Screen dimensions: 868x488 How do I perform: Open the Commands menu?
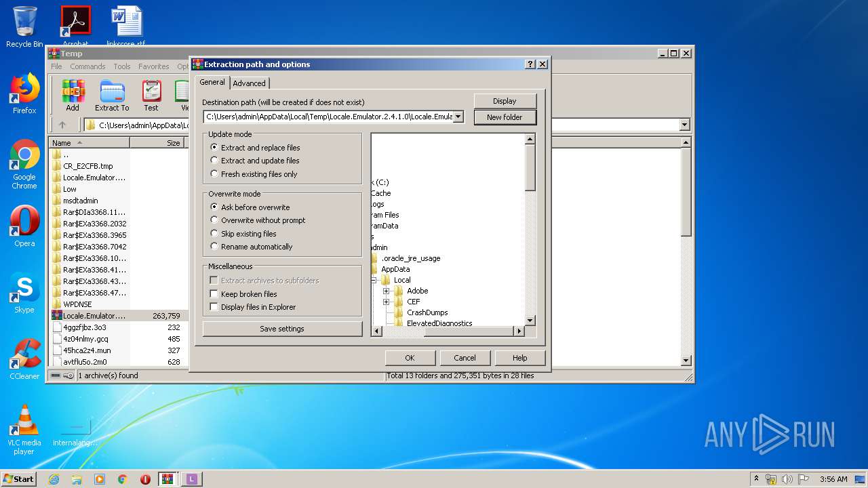click(x=87, y=66)
